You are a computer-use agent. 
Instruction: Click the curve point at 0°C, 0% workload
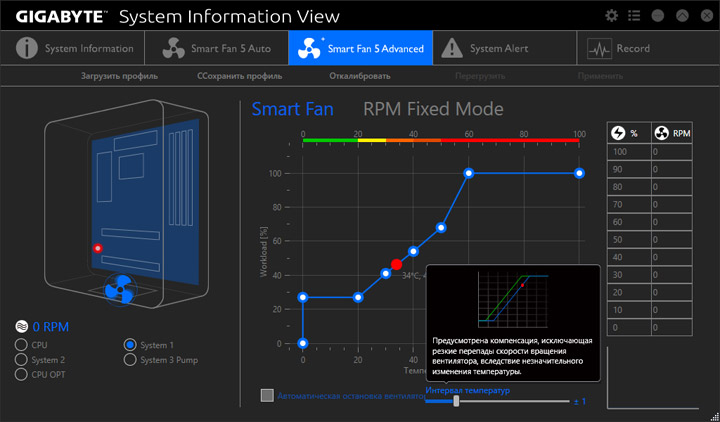coord(303,343)
